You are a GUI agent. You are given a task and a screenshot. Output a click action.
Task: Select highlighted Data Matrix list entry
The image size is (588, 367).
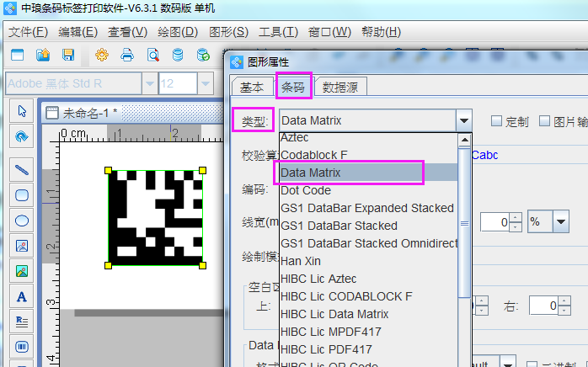(369, 173)
